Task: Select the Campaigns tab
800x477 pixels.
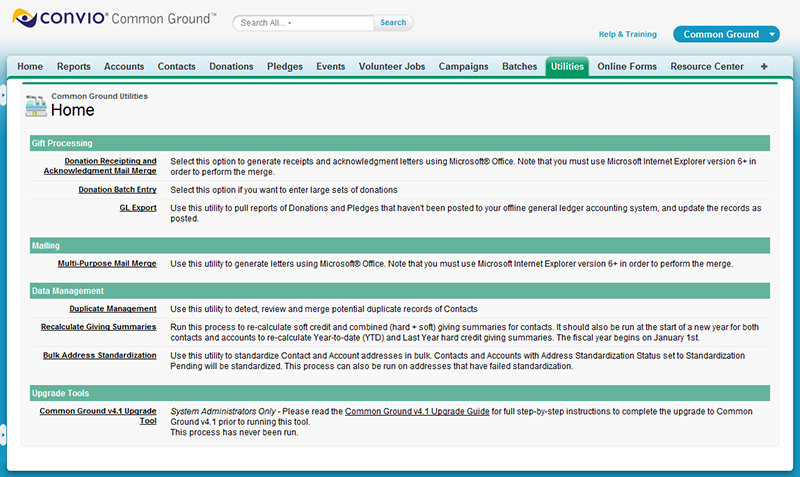Action: [x=463, y=67]
